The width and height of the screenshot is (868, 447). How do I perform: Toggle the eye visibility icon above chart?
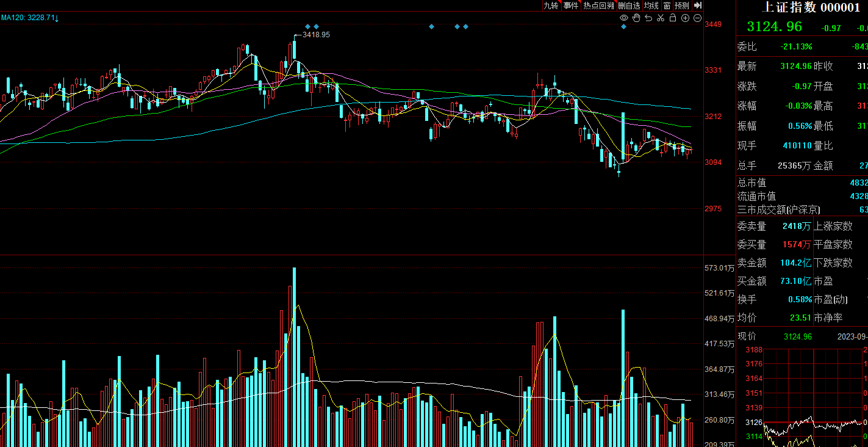[x=624, y=18]
